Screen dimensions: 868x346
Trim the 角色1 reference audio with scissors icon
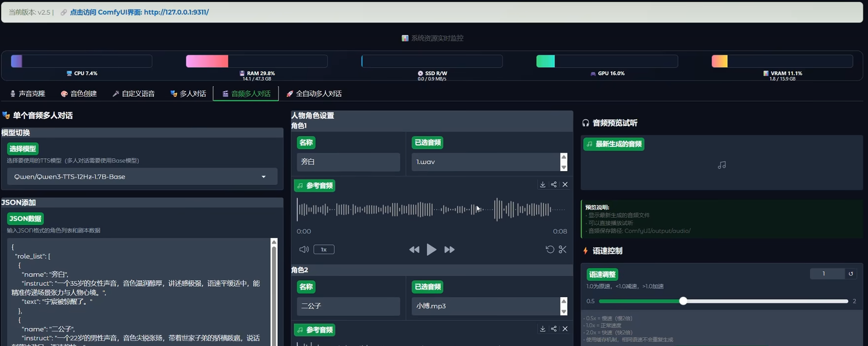[562, 249]
